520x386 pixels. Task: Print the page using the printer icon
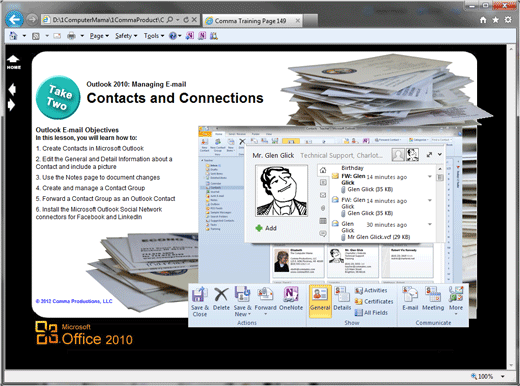coord(71,36)
